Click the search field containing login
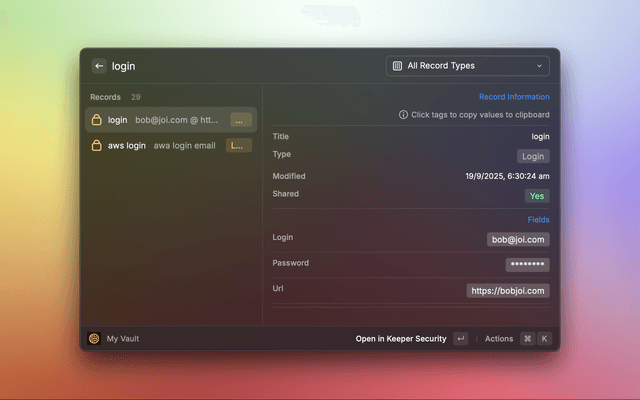This screenshot has width=640, height=400. [240, 66]
